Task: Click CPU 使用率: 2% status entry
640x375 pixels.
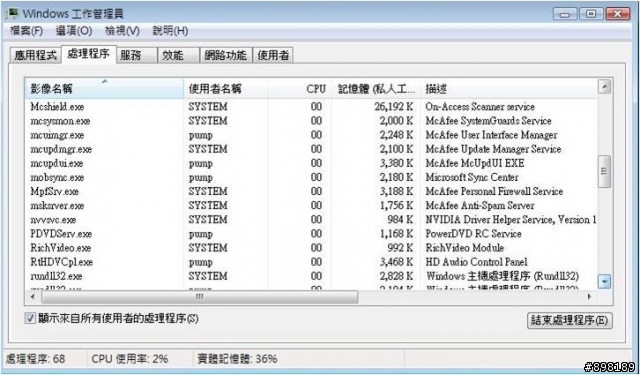Action: tap(130, 359)
